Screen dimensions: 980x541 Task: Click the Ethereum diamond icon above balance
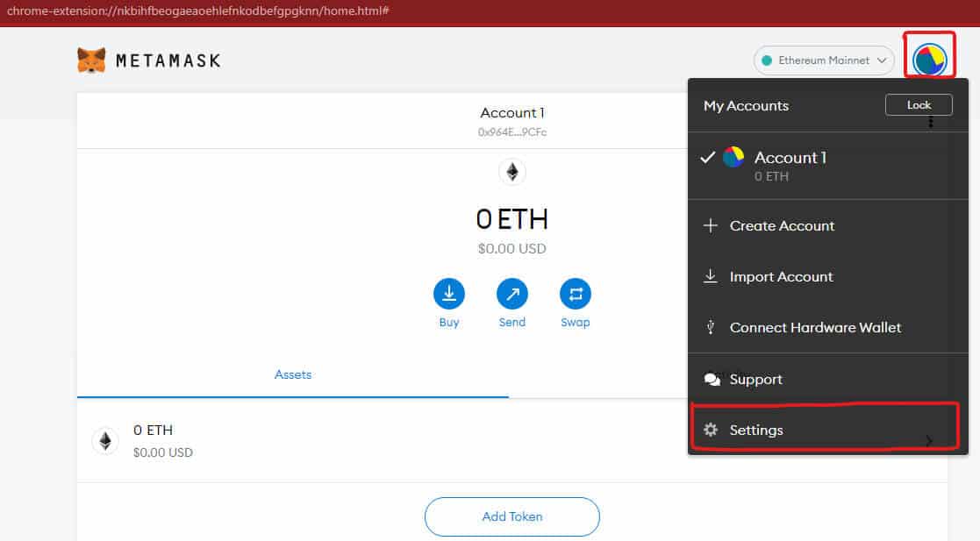pyautogui.click(x=511, y=172)
